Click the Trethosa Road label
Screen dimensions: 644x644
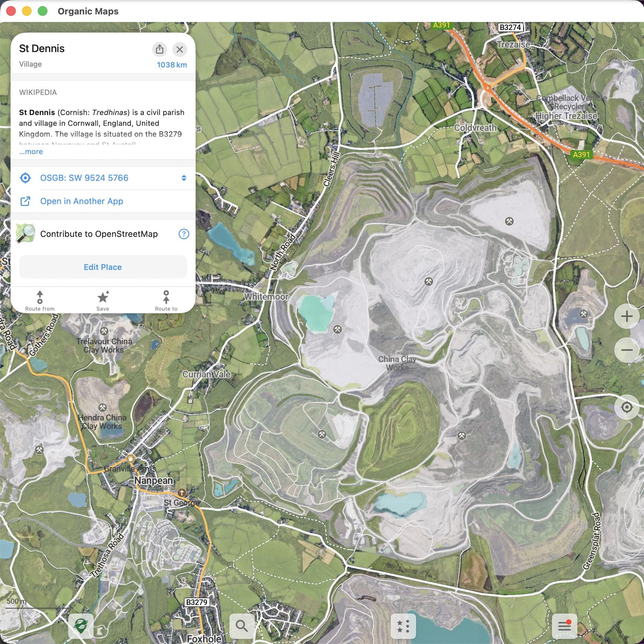[x=107, y=555]
